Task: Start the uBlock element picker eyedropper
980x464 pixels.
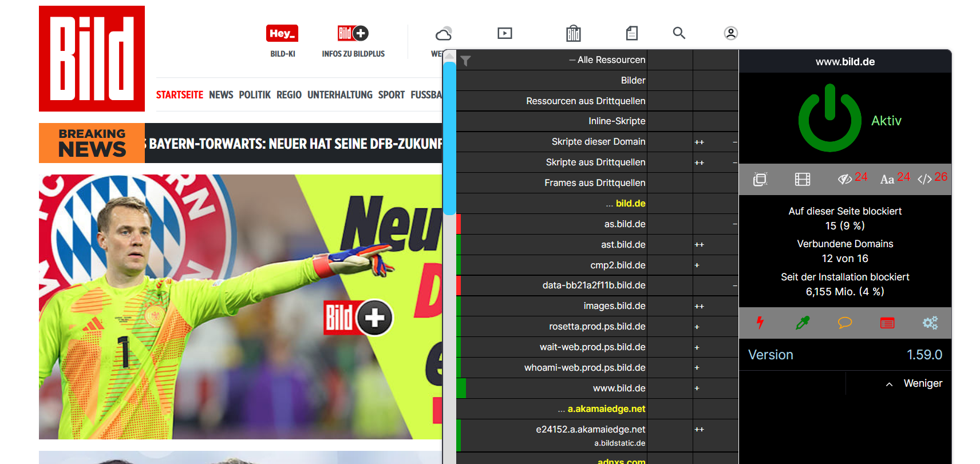Action: point(803,323)
